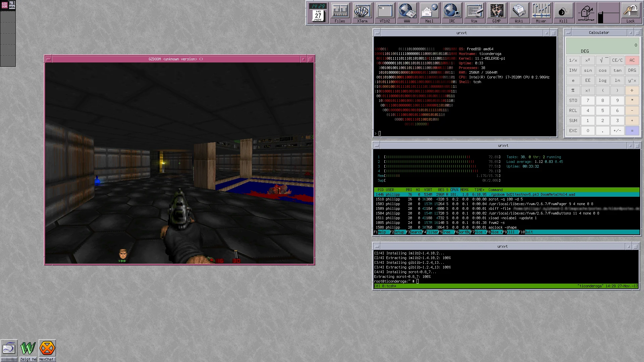Click the x² key in Calculator
The image size is (644, 362).
pos(588,60)
